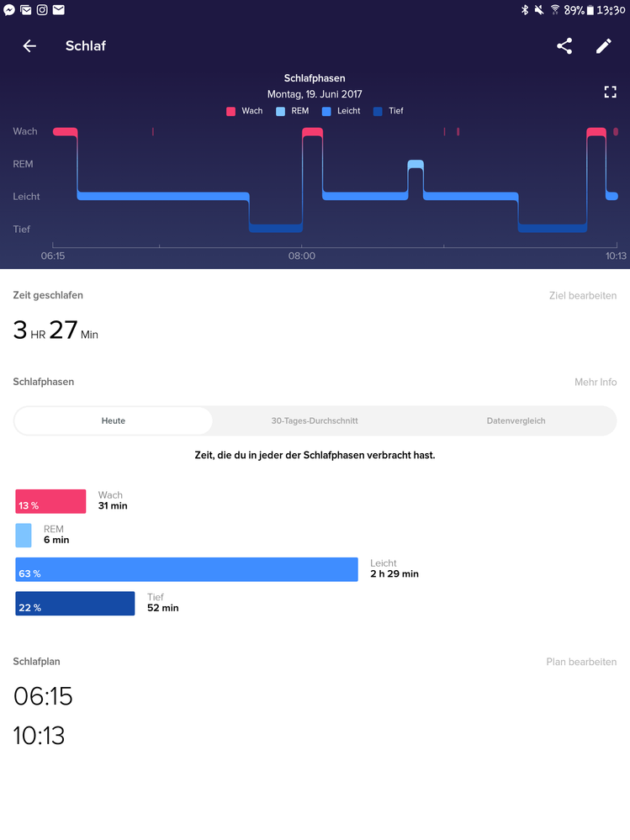Open the edit pencil icon

point(604,46)
